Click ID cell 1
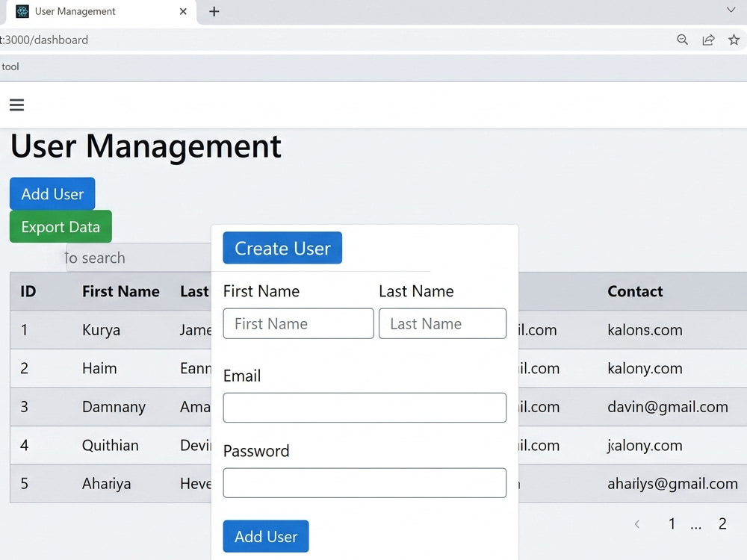The width and height of the screenshot is (747, 560). tap(25, 330)
